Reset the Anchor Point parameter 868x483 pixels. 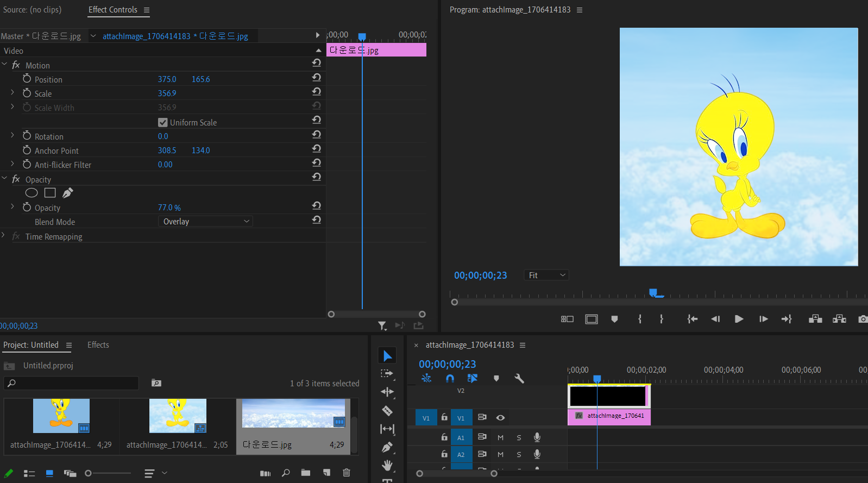click(x=317, y=148)
